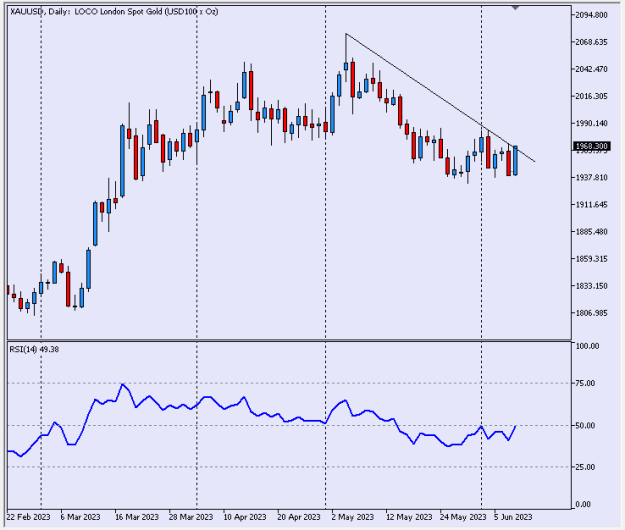Click the 1885.480 price axis label
The image size is (625, 530).
592,232
